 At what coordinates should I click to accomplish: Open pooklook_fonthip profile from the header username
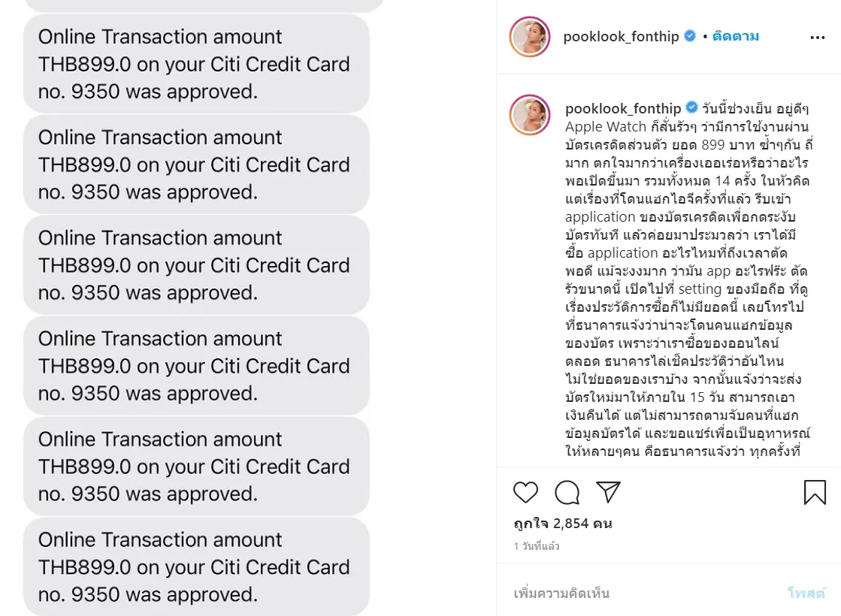coord(621,36)
